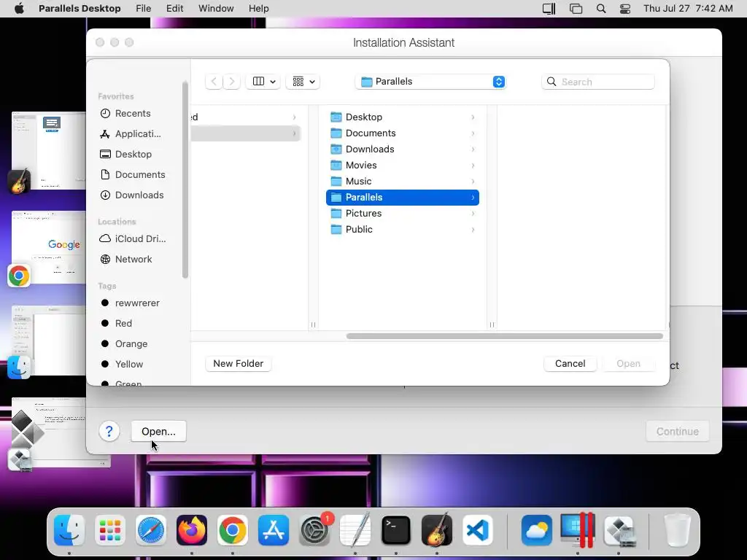Expand the Pictures folder chevron

(473, 214)
